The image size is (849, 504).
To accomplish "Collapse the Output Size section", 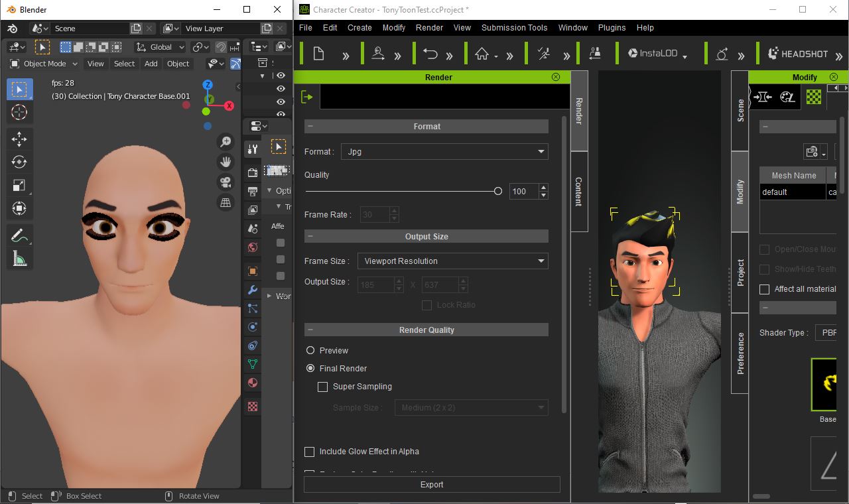I will point(310,236).
